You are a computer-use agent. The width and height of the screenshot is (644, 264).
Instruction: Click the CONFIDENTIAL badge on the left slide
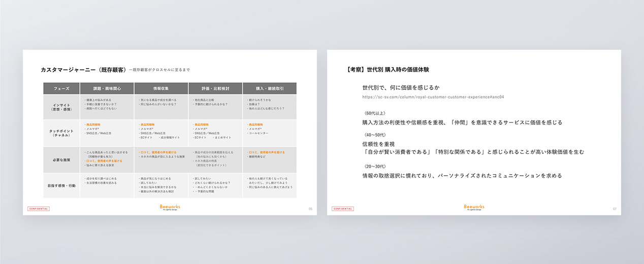[39, 209]
